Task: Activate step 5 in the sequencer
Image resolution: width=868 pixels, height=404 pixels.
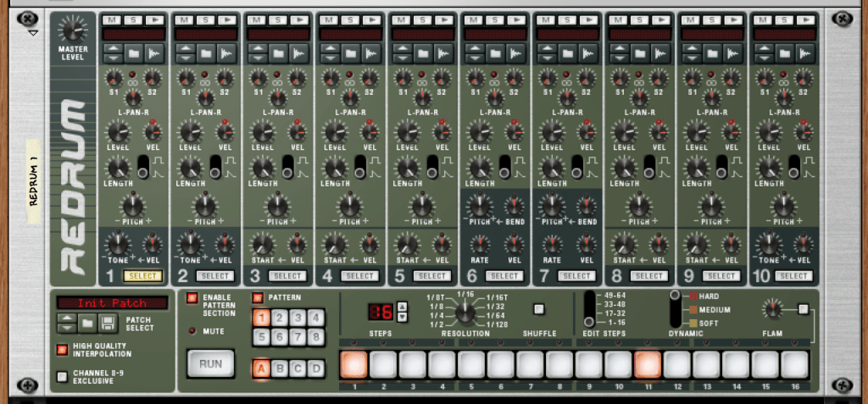Action: click(x=471, y=364)
